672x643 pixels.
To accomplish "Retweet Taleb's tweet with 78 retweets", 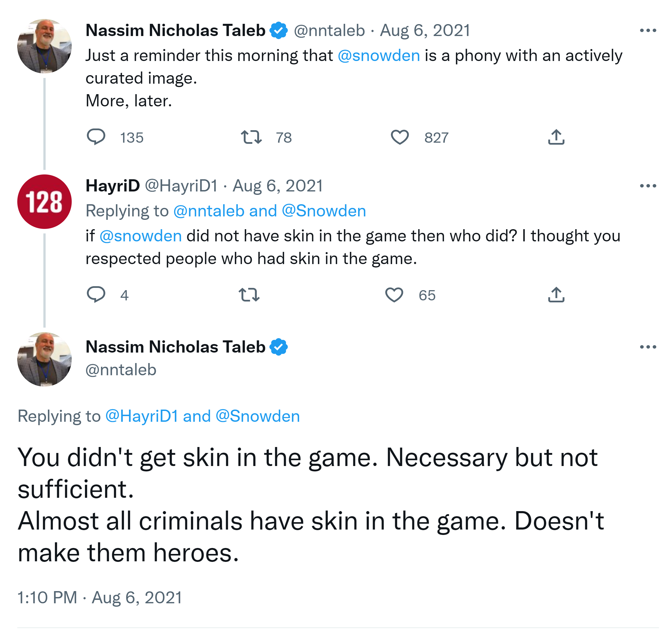I will 251,137.
